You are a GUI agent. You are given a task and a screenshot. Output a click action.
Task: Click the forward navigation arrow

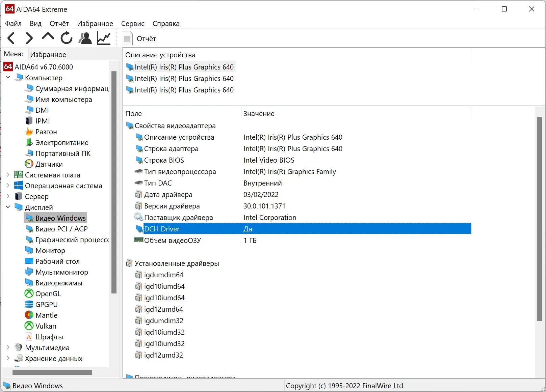pos(29,38)
